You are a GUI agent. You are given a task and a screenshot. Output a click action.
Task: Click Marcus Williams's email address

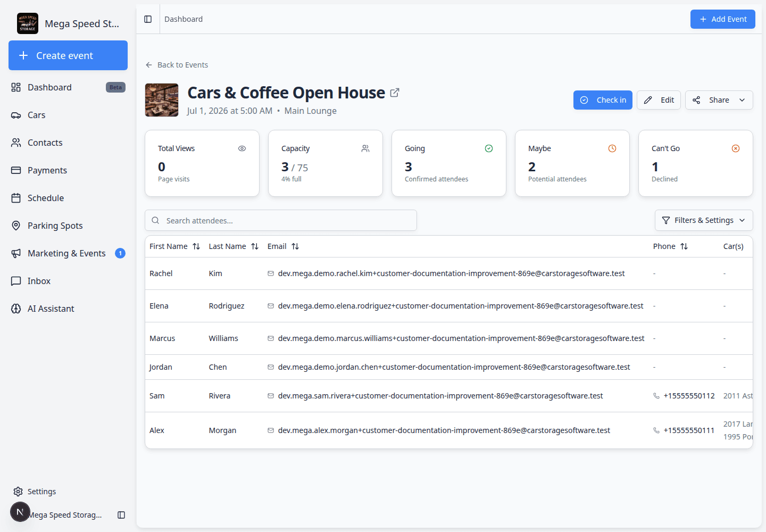pyautogui.click(x=461, y=338)
